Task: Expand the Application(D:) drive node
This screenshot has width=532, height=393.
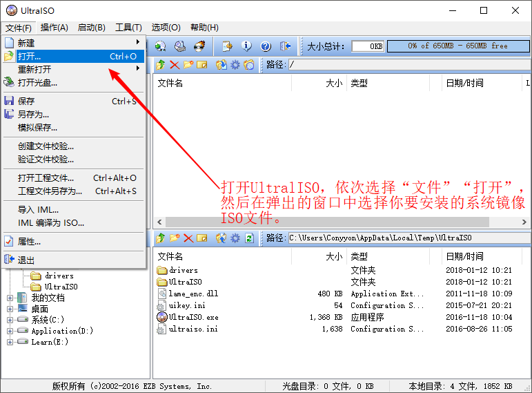Action: click(10, 331)
